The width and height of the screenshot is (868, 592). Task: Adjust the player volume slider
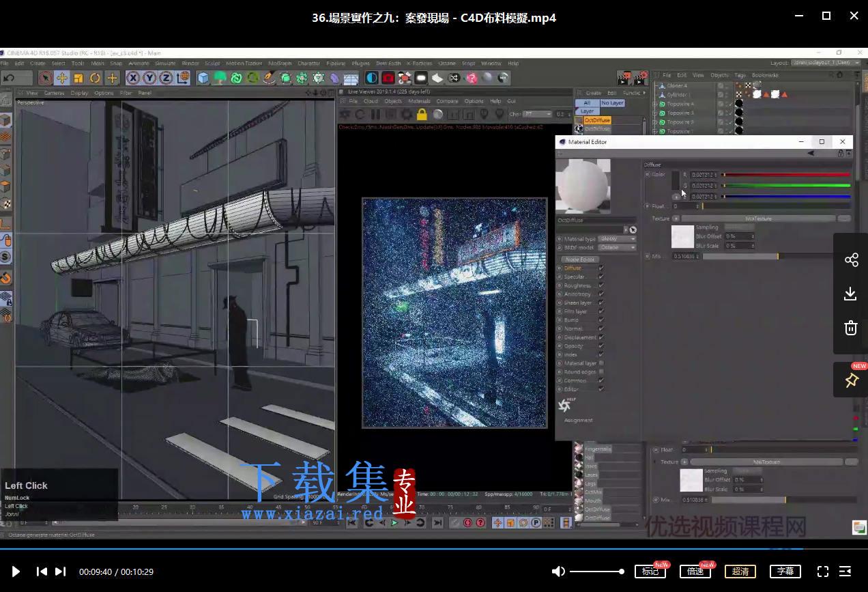596,572
